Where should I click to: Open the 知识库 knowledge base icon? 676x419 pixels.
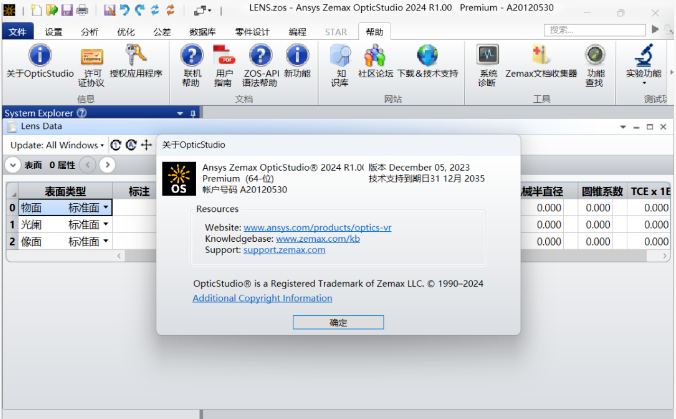341,56
